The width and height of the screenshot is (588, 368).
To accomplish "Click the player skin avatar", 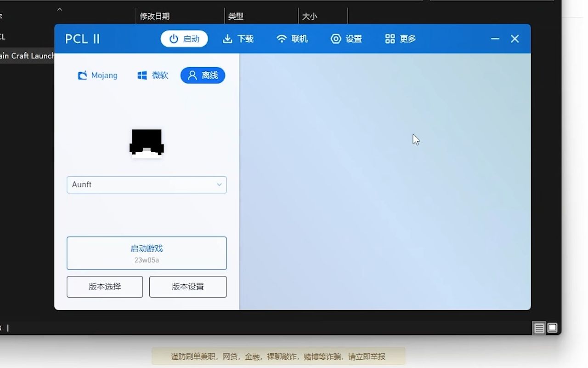I will pos(147,144).
